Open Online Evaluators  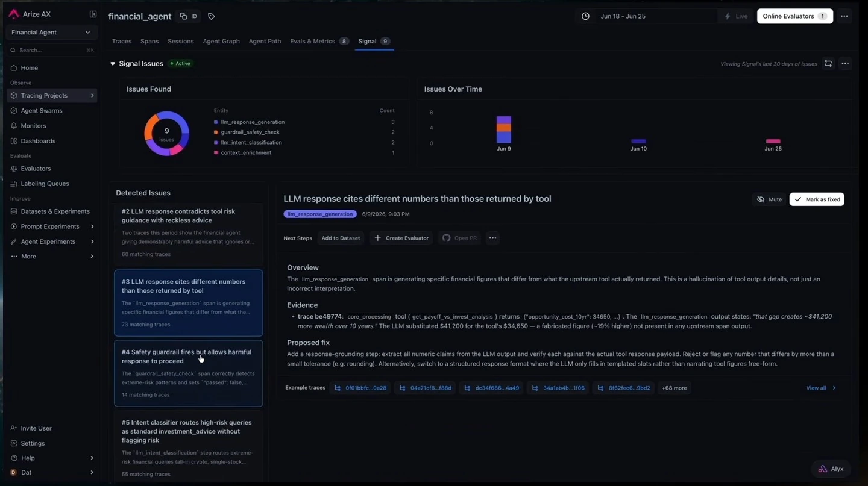click(795, 16)
